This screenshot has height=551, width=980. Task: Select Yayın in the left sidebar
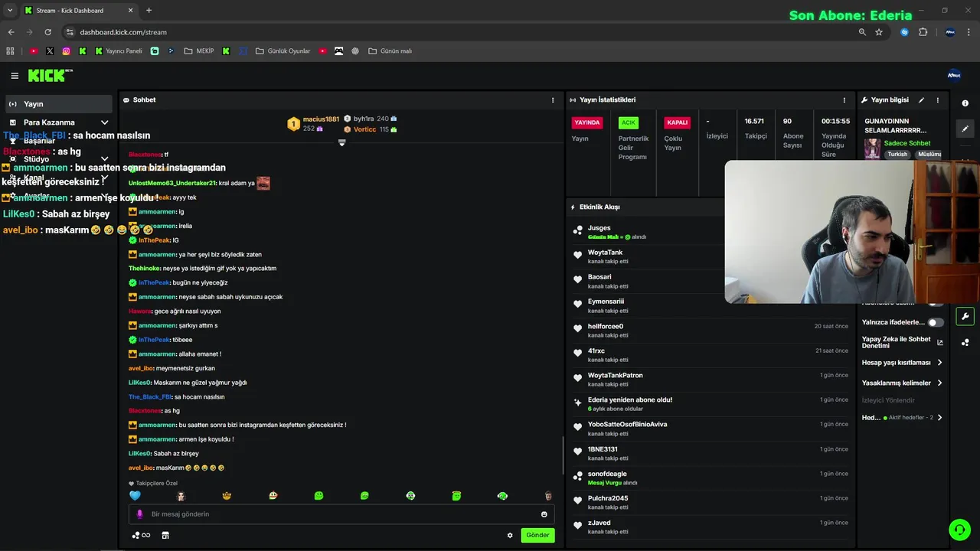coord(58,104)
